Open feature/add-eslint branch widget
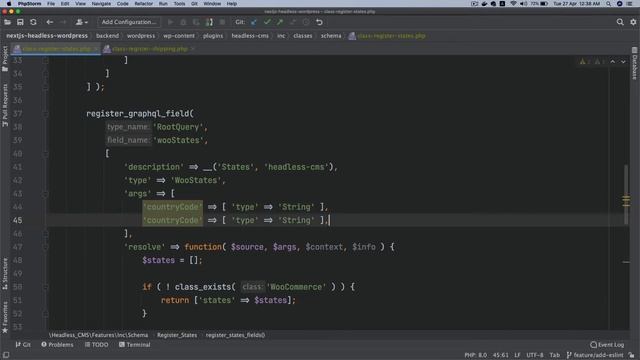Screen dimensions: 640x360 [595, 356]
